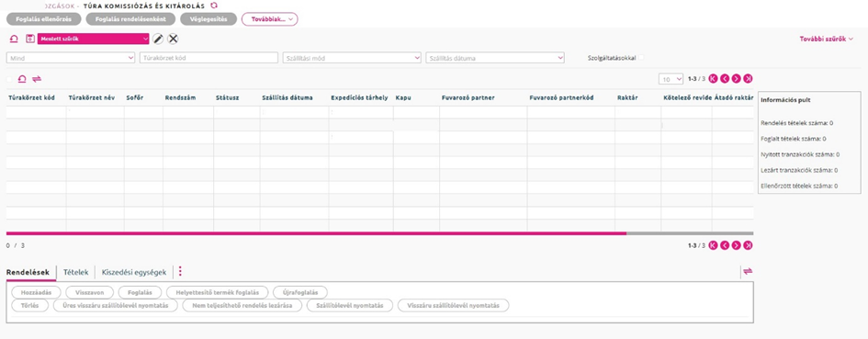Click the Véglegesítés button
Image resolution: width=868 pixels, height=339 pixels.
tap(212, 19)
